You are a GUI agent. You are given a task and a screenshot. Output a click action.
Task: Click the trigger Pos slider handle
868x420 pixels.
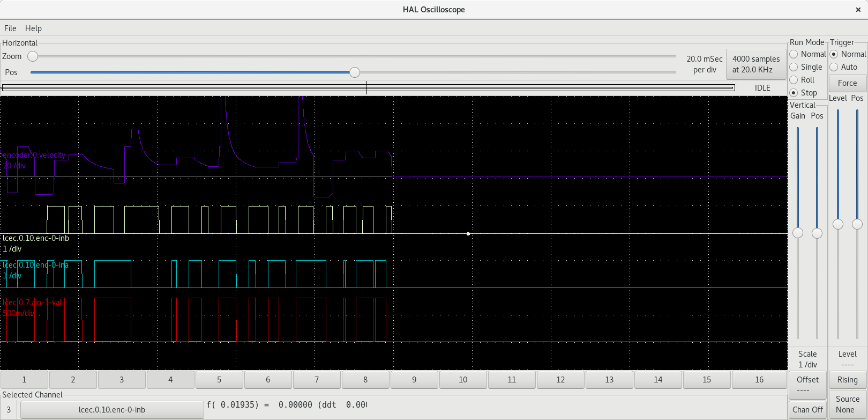[857, 224]
